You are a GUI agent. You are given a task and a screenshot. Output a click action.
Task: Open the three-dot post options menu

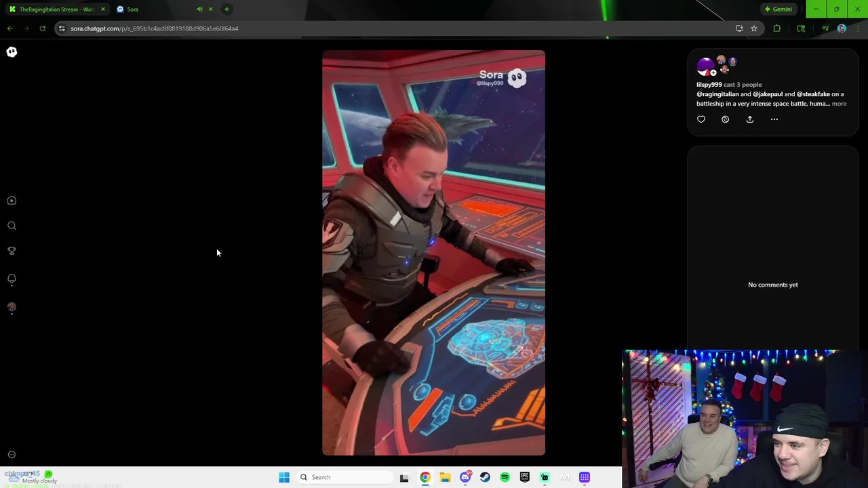(x=774, y=119)
